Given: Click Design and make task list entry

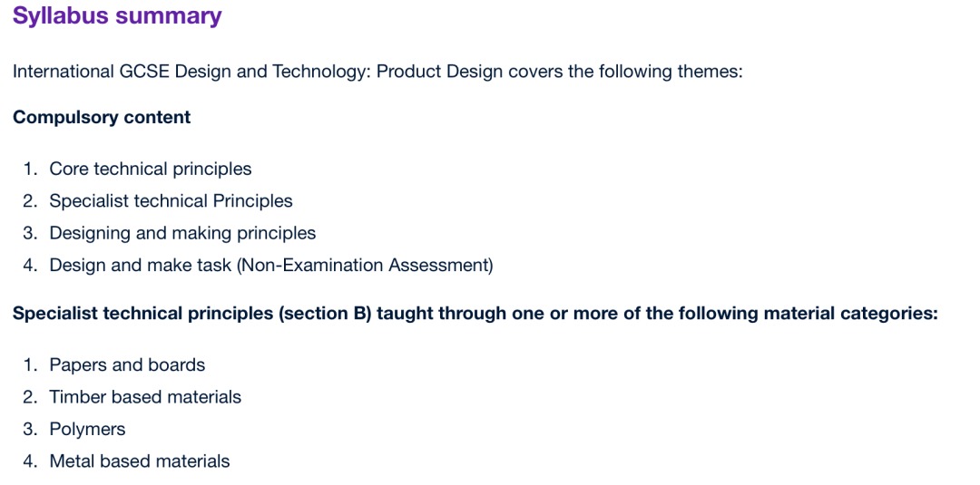Looking at the screenshot, I should tap(271, 266).
